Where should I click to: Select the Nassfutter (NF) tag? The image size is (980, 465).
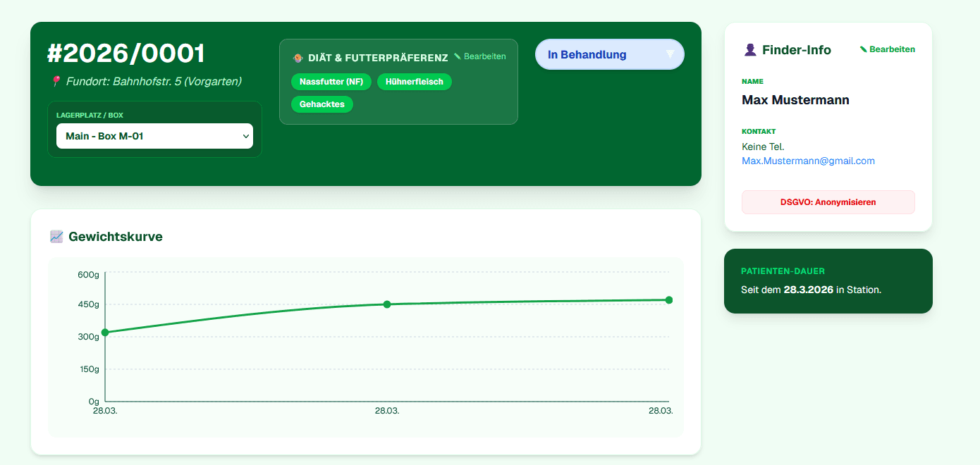tap(331, 82)
